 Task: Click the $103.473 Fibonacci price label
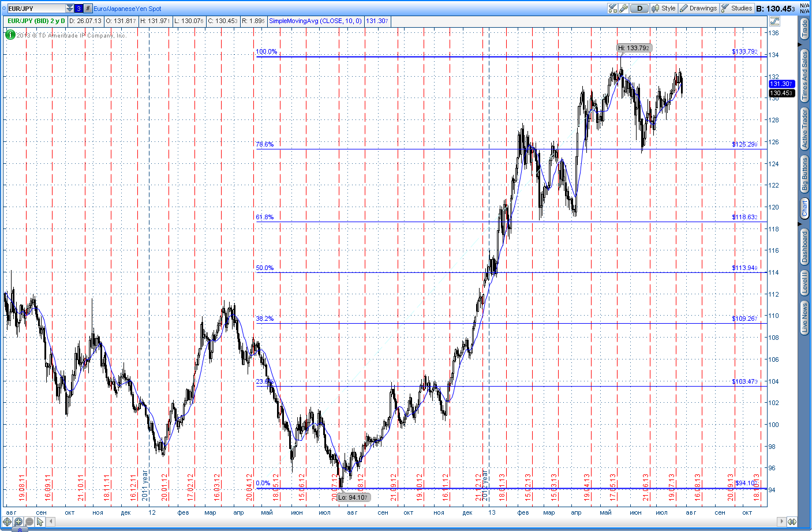744,381
